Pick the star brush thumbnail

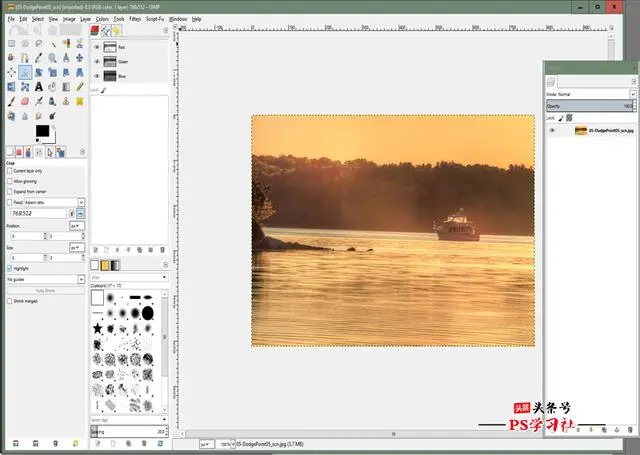pos(98,328)
